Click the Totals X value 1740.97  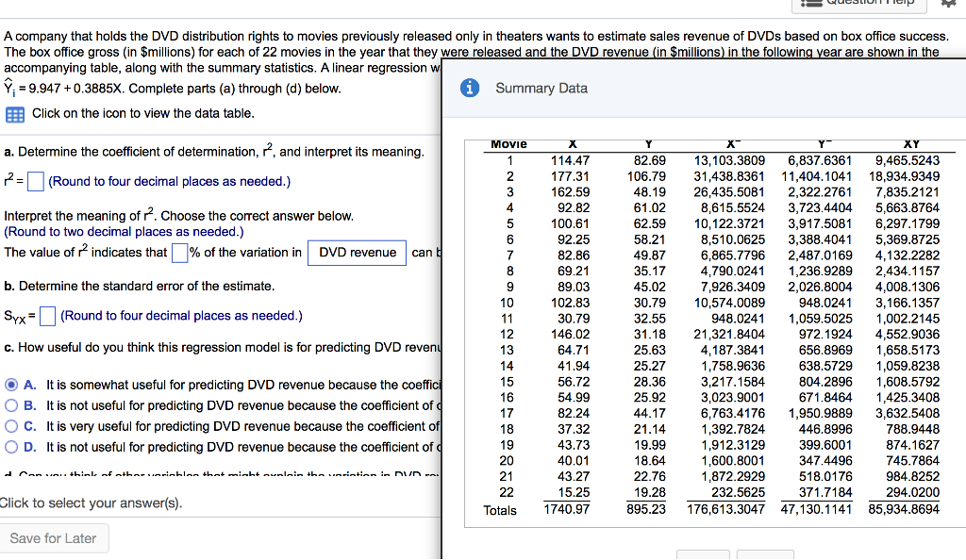(566, 509)
